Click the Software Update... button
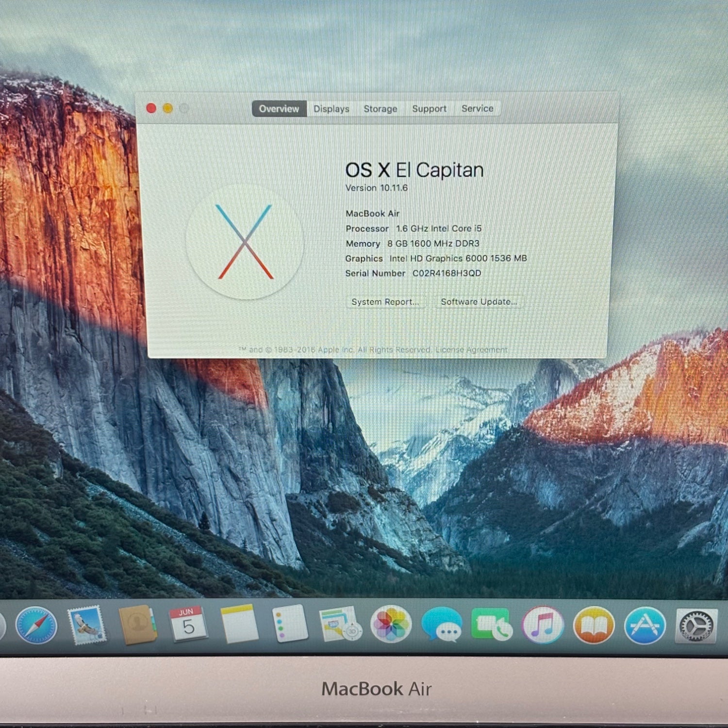The image size is (728, 728). click(x=479, y=301)
